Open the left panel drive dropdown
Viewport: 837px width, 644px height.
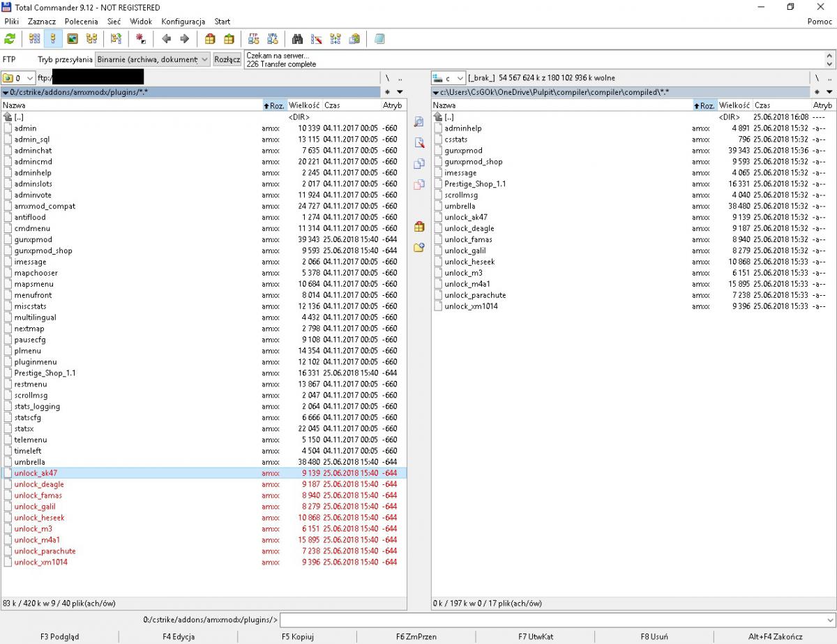point(19,78)
